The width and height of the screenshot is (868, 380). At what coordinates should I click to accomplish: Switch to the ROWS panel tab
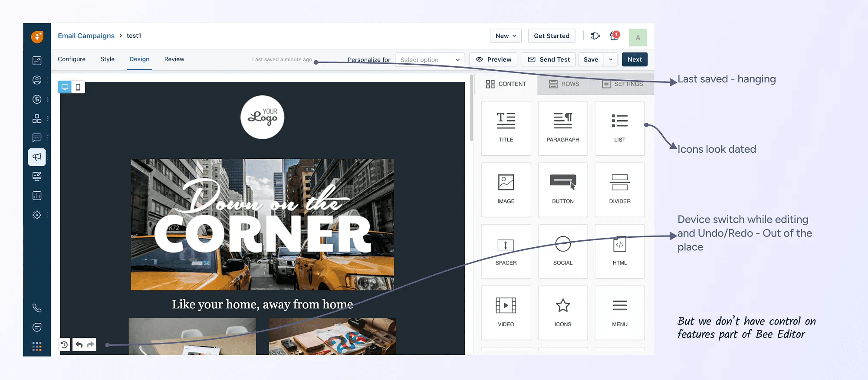pos(564,84)
